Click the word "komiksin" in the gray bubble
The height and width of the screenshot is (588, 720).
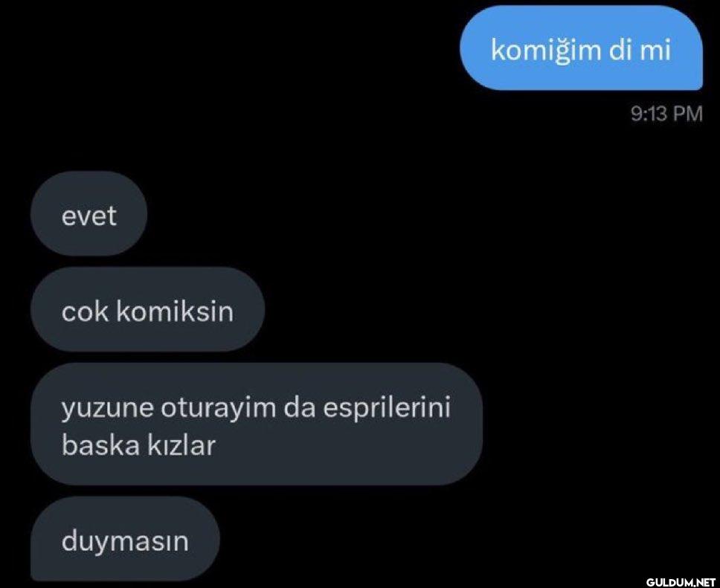(x=175, y=311)
